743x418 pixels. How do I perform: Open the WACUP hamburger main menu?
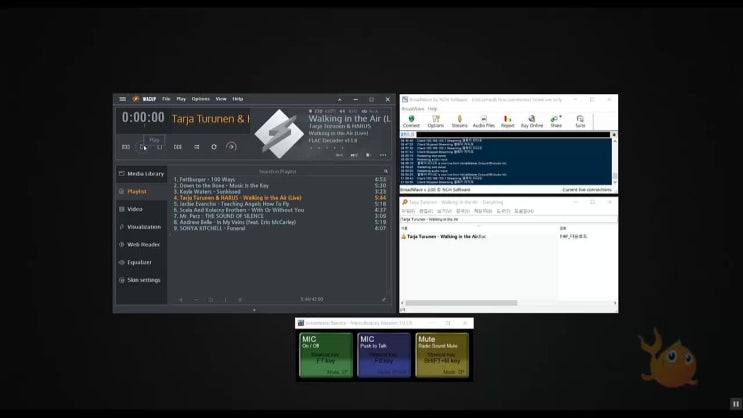[x=123, y=99]
